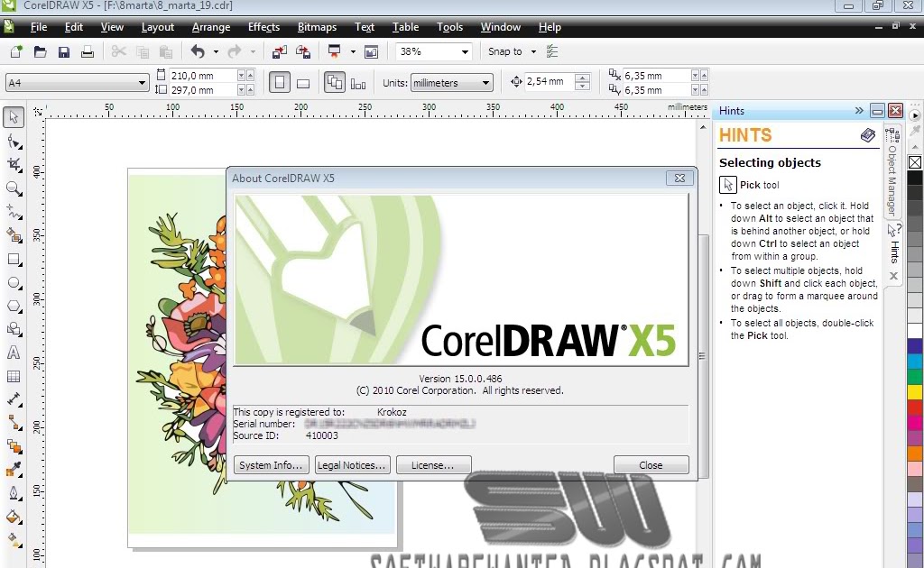Screen dimensions: 924x568
Task: Click the Import icon
Action: click(280, 51)
